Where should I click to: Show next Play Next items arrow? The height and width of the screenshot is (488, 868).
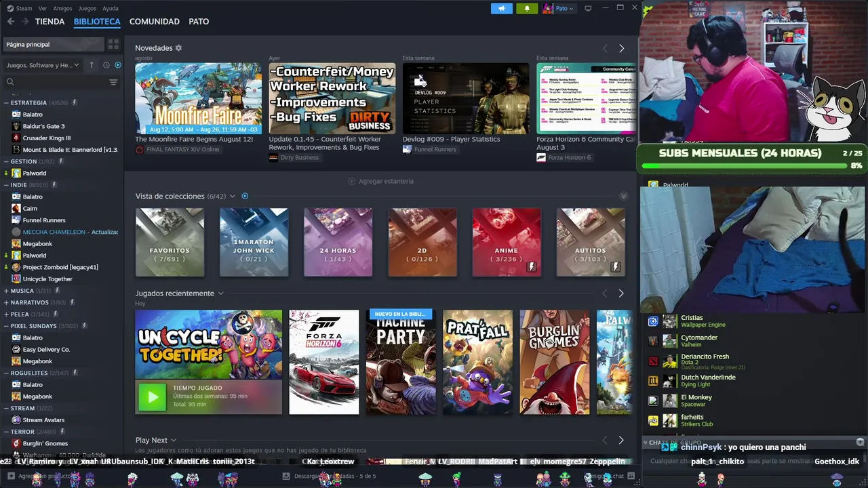621,440
